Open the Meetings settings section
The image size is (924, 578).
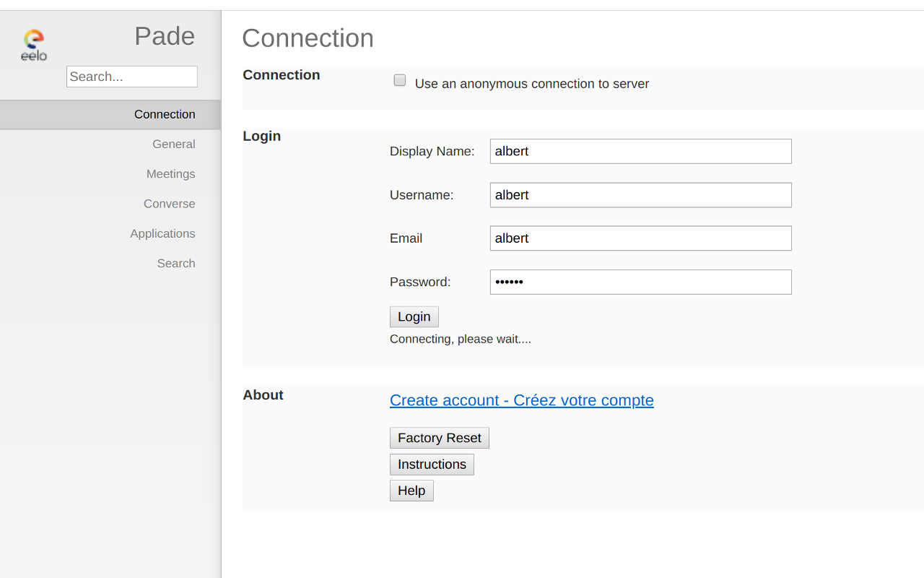coord(170,173)
